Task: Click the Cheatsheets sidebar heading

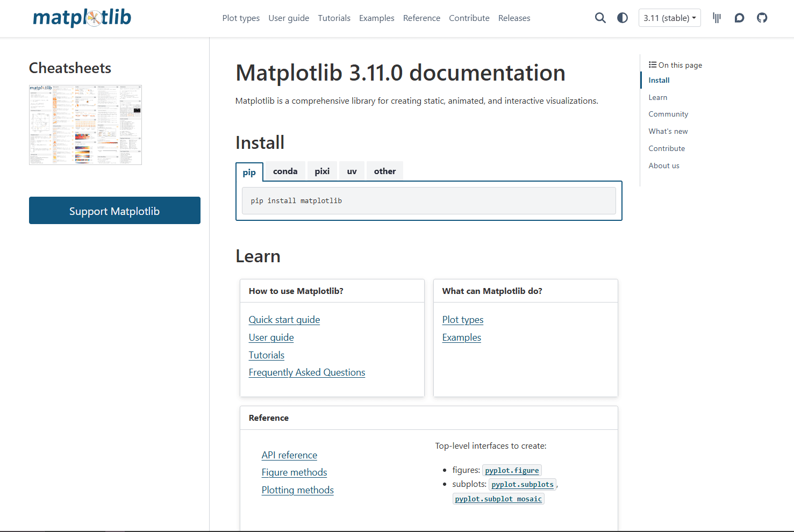Action: point(70,68)
